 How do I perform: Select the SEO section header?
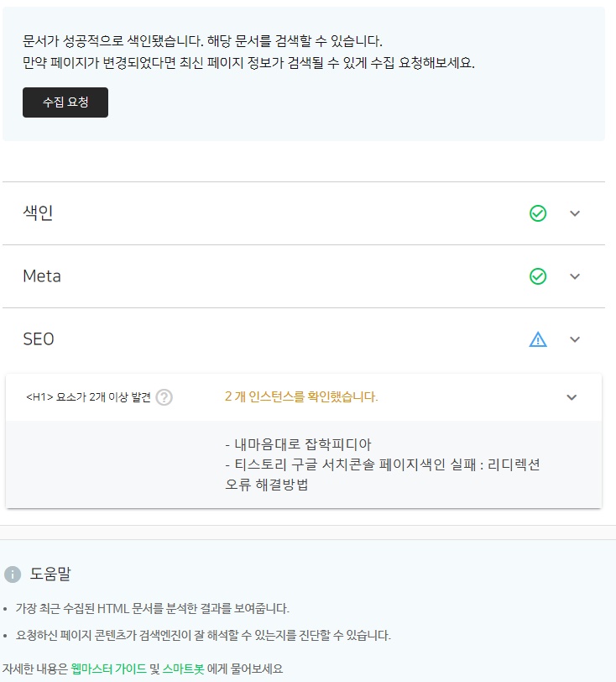[x=38, y=338]
